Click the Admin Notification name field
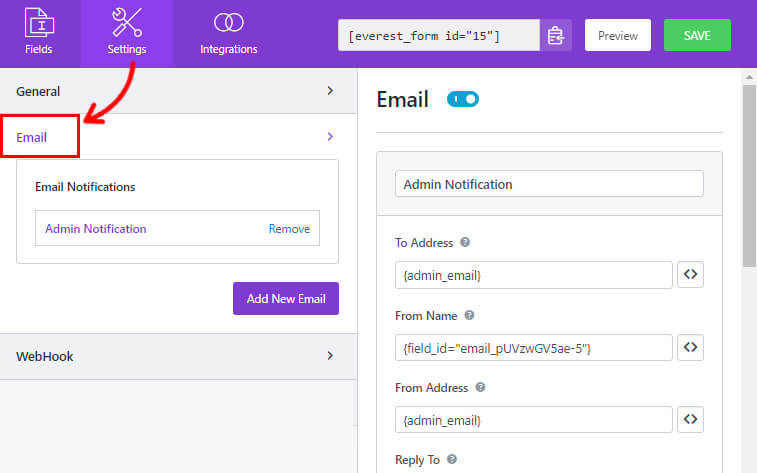The image size is (757, 473). [549, 184]
